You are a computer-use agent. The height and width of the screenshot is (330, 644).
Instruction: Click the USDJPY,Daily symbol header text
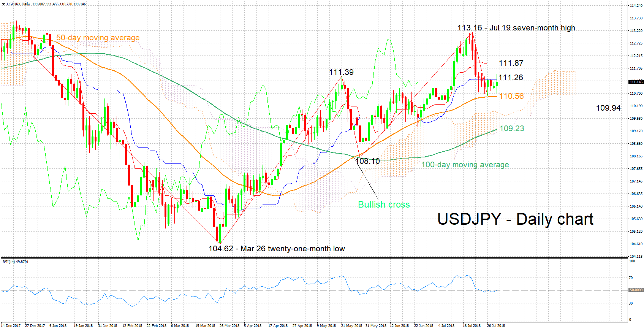[x=18, y=4]
